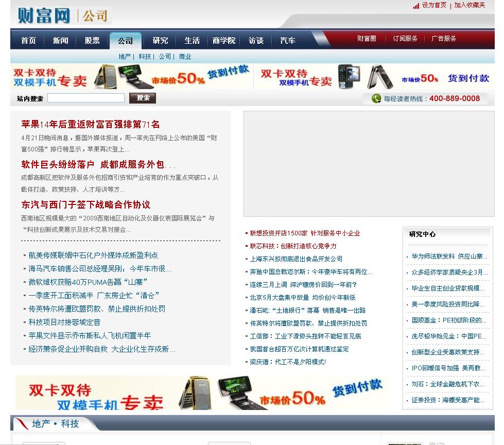Open 洗尽铅华始见金：中国PE link
504x445 pixels.
[x=449, y=336]
